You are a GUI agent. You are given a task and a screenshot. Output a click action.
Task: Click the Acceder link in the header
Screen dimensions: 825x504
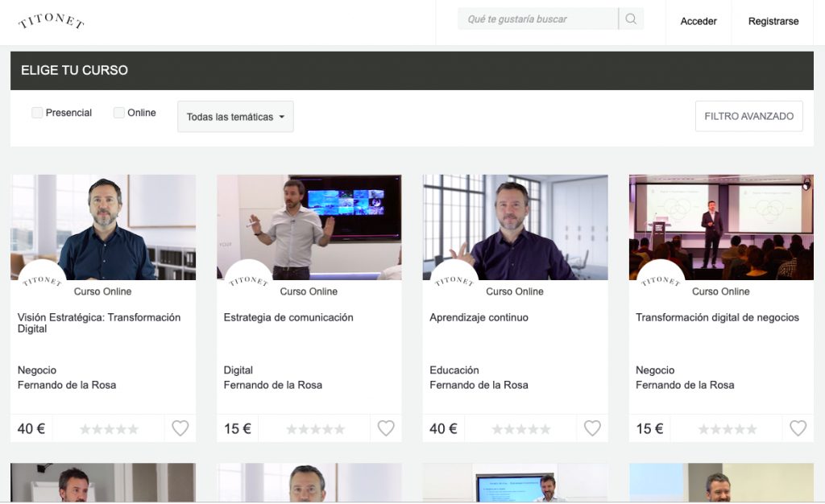699,22
